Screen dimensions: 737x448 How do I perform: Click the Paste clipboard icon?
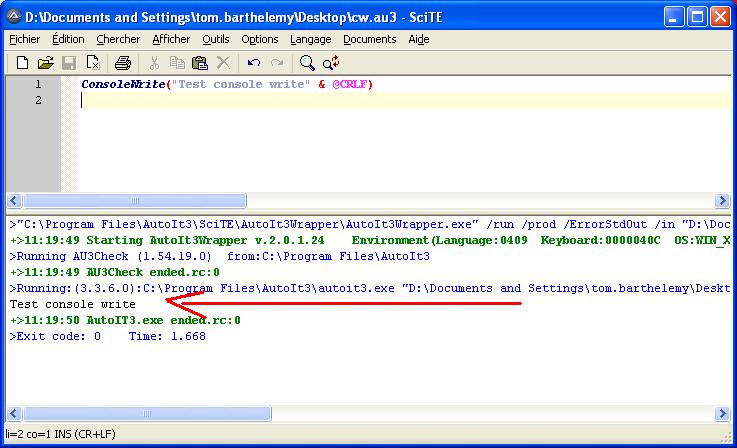(x=200, y=63)
